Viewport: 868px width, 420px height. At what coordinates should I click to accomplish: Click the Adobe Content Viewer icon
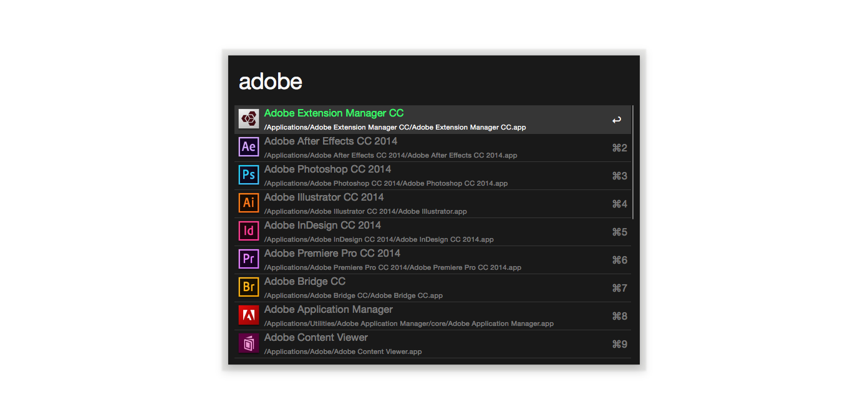249,343
